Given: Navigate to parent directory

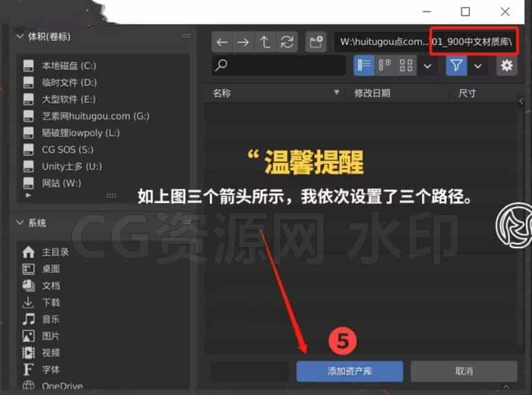Looking at the screenshot, I should click(x=265, y=42).
